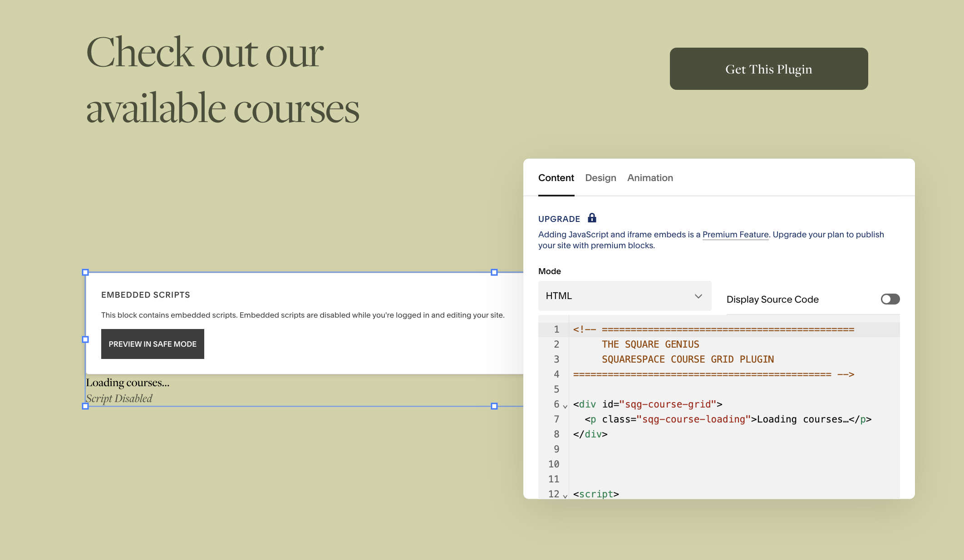Image resolution: width=964 pixels, height=560 pixels.
Task: Switch to the Animation tab
Action: [x=650, y=178]
